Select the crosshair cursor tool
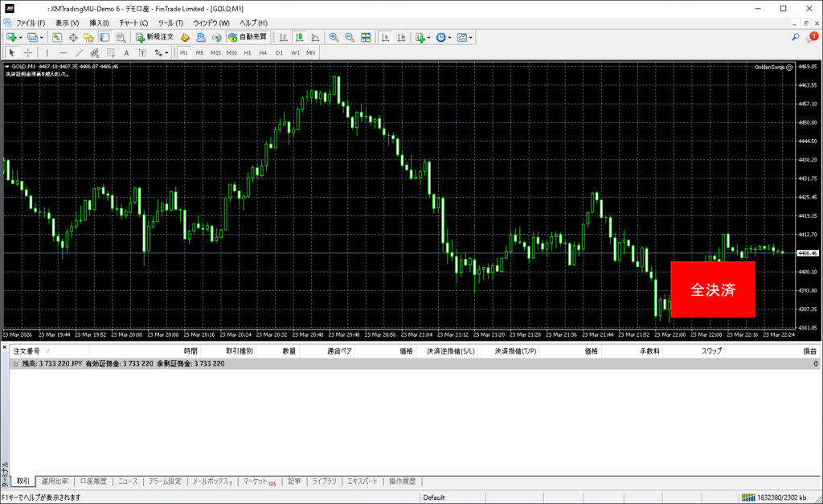The image size is (823, 504). [x=28, y=52]
